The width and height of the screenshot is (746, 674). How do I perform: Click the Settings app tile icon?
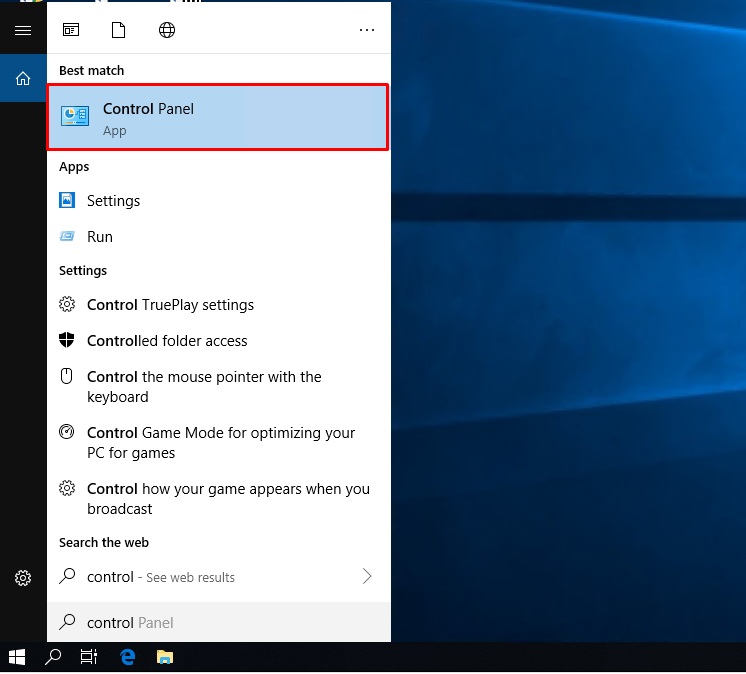tap(67, 200)
